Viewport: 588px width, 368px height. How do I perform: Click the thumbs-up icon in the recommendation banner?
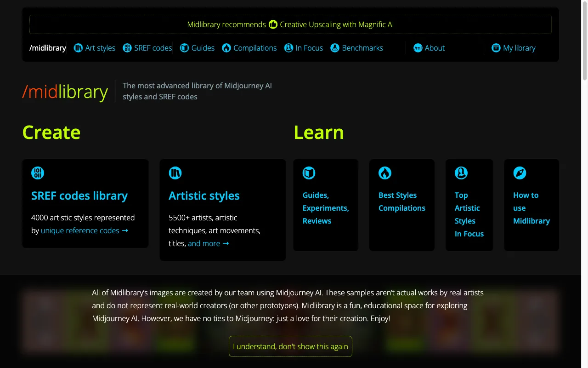click(273, 24)
